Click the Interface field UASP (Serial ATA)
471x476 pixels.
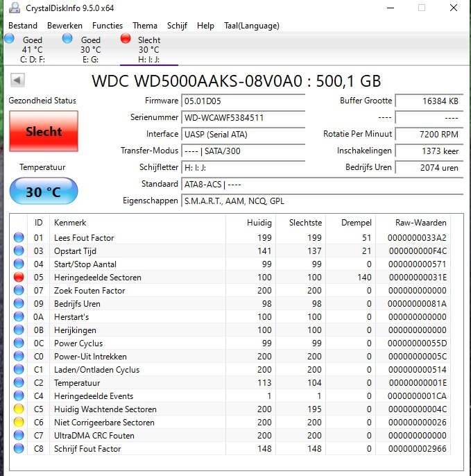pos(243,134)
